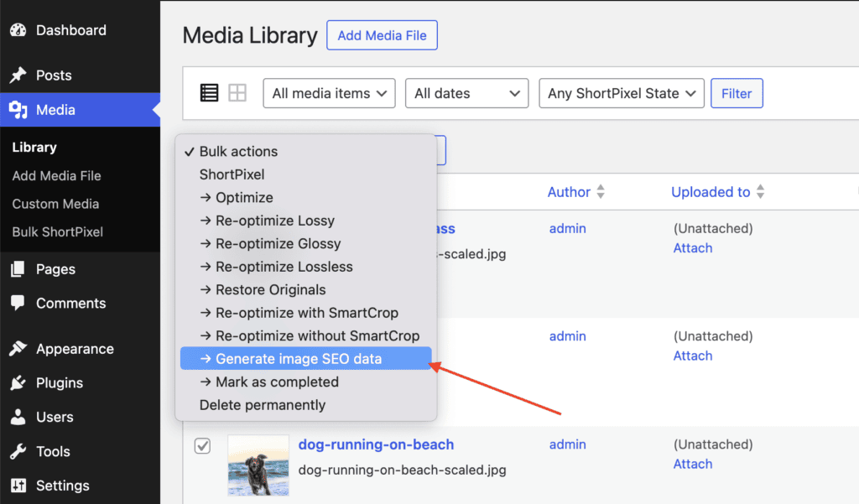Open the Dashboard from the sidebar
Viewport: 859px width, 504px height.
(71, 30)
